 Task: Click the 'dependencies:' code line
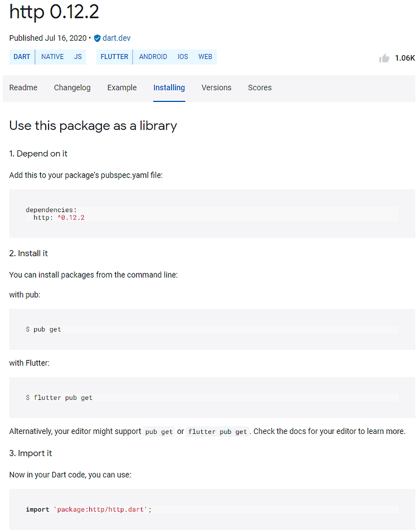[51, 209]
